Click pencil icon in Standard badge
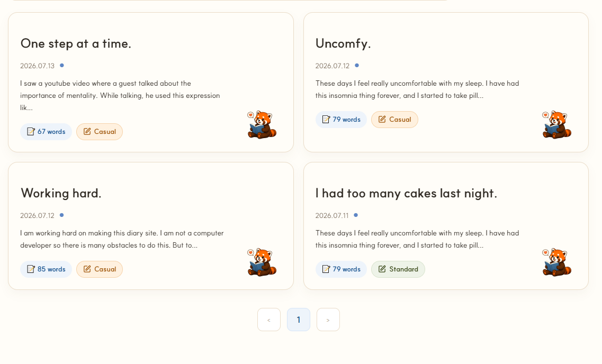 click(382, 269)
